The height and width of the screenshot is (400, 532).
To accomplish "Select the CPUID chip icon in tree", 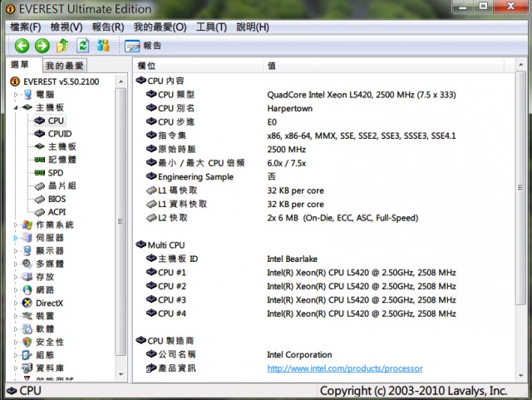I will pos(40,134).
